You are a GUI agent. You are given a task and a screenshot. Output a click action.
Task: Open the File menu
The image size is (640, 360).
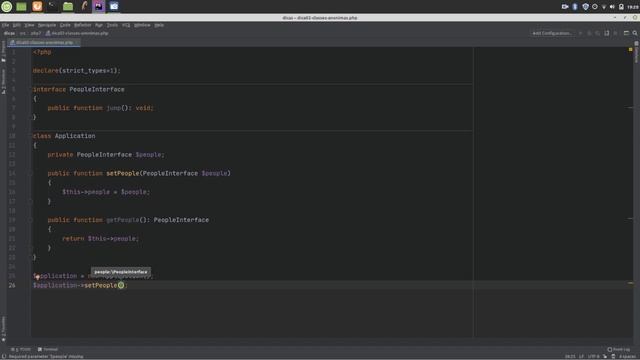click(x=5, y=25)
